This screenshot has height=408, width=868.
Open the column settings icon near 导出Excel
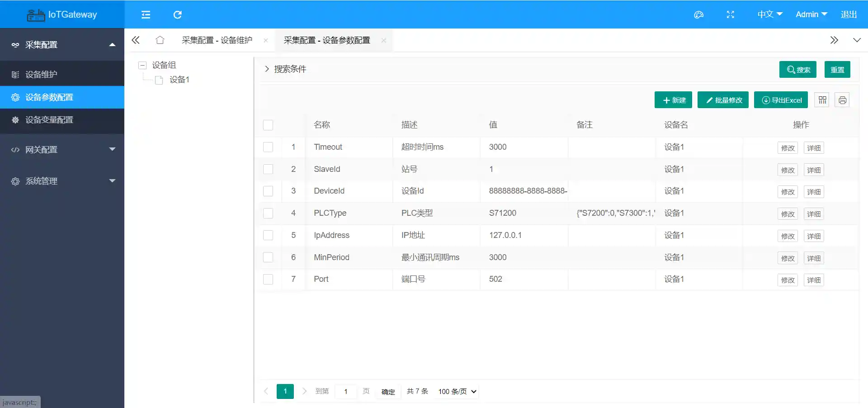coord(822,100)
